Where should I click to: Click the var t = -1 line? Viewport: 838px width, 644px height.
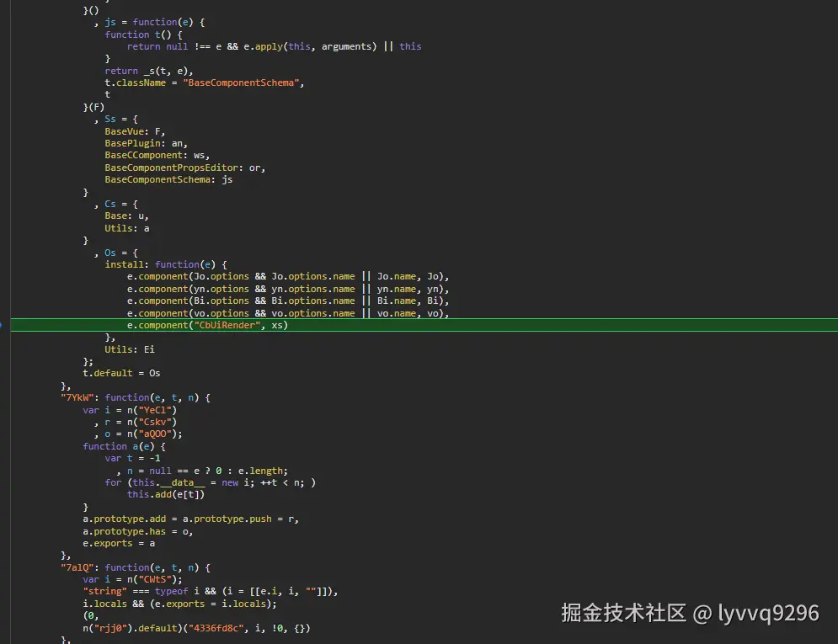tap(132, 459)
